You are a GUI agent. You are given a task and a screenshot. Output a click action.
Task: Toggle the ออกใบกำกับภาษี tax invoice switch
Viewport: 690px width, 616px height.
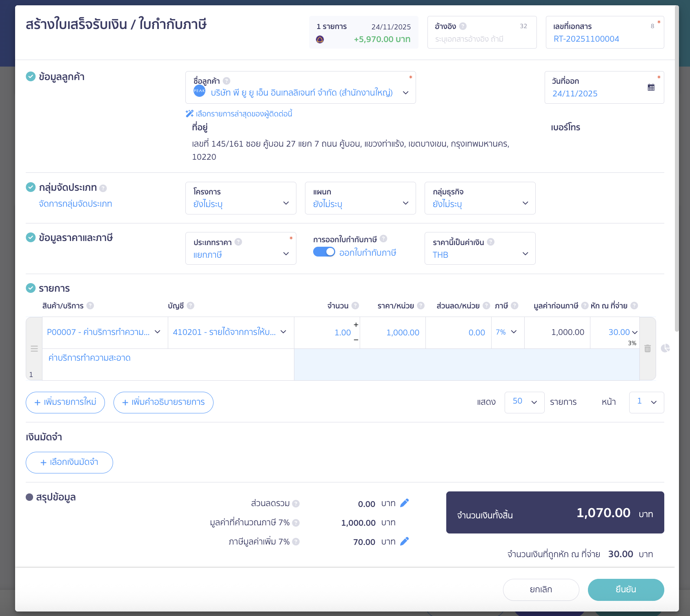point(324,252)
